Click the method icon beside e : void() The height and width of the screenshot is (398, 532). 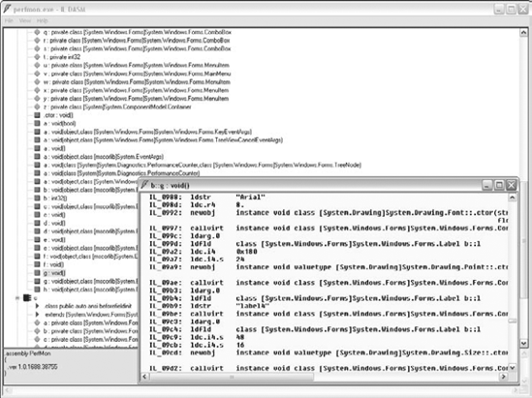pos(38,240)
